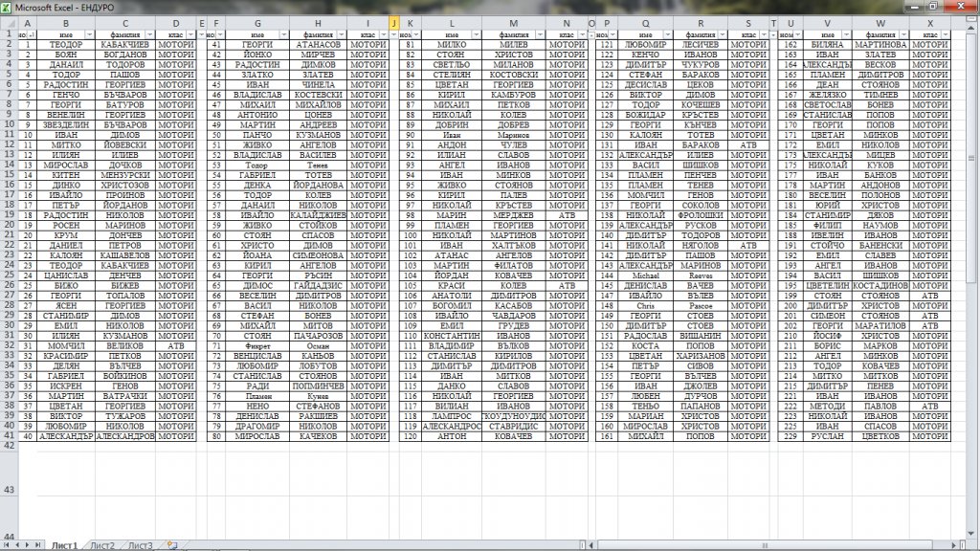Viewport: 980px width, 551px height.
Task: Click the previous sheet navigation arrow
Action: [19, 544]
